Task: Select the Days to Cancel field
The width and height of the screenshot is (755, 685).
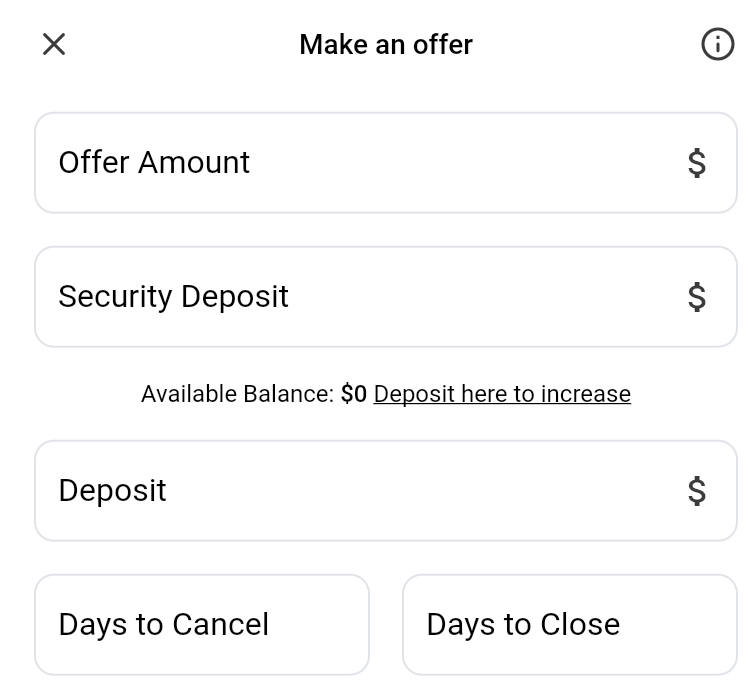Action: pos(202,624)
